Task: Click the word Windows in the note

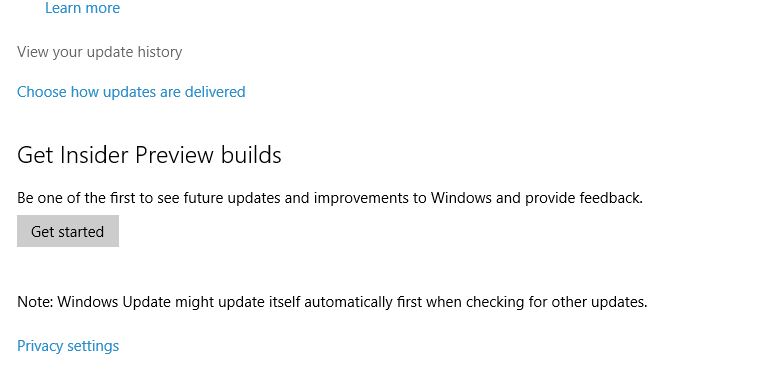Action: (x=88, y=302)
